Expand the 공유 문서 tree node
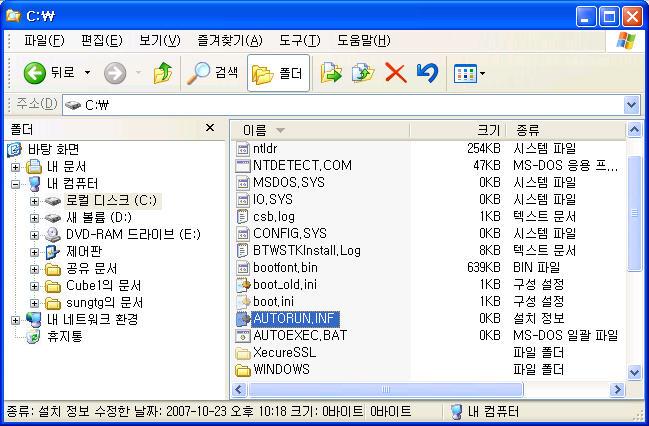Screen dimensions: 649x426 (34, 269)
